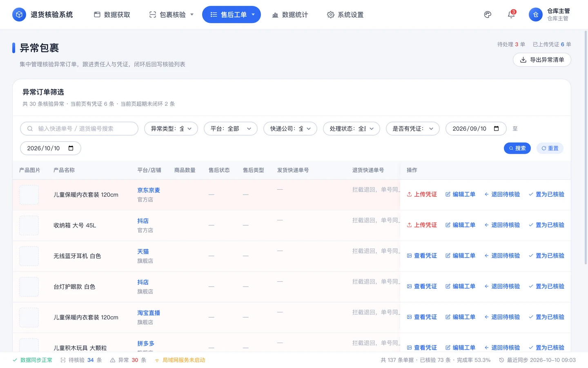The width and height of the screenshot is (588, 368).
Task: Click the 天猫 platform link
Action: [143, 251]
